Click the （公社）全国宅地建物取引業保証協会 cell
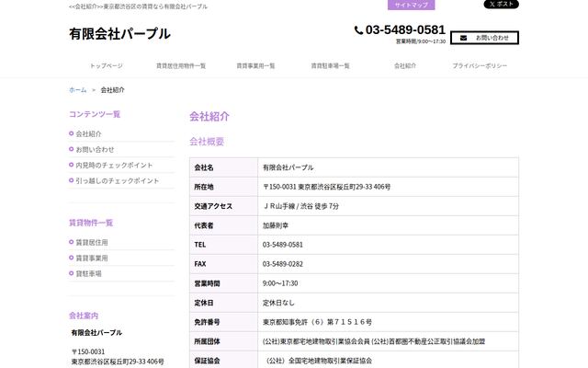 pos(388,361)
